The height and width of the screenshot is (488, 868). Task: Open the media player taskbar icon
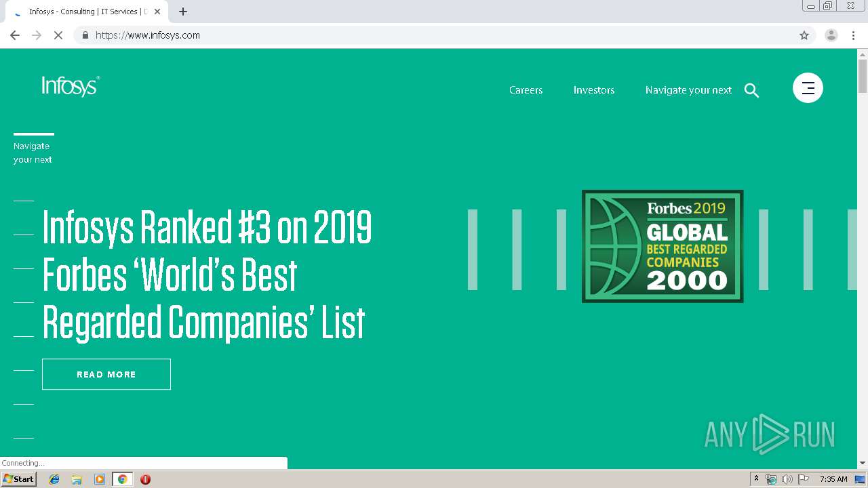[x=100, y=479]
